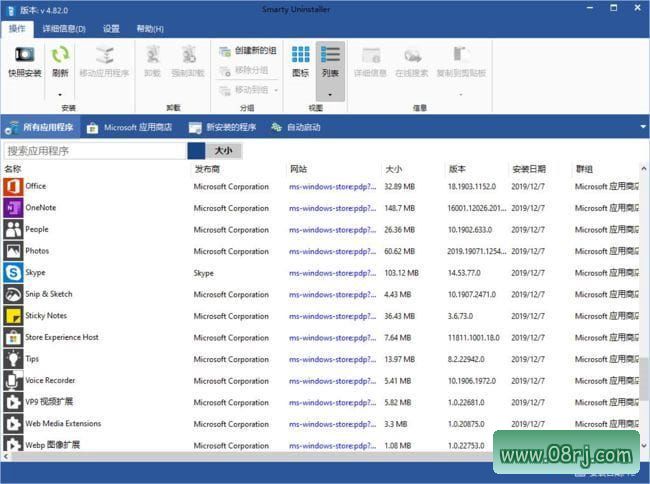Open the store link in the Tips row
The image size is (650, 484).
[332, 359]
